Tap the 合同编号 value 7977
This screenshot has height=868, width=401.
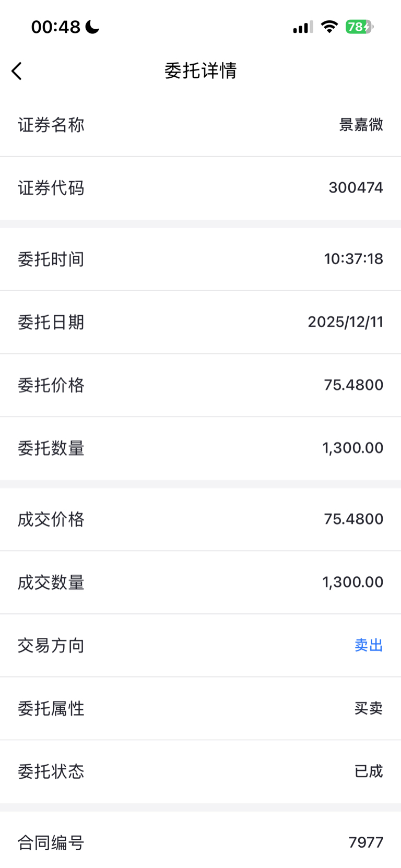click(x=365, y=842)
